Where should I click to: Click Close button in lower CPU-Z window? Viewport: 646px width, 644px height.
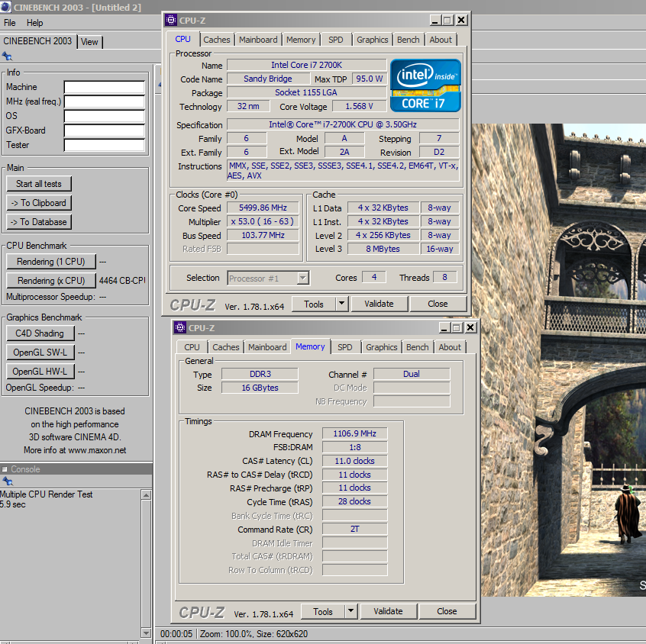pyautogui.click(x=447, y=611)
